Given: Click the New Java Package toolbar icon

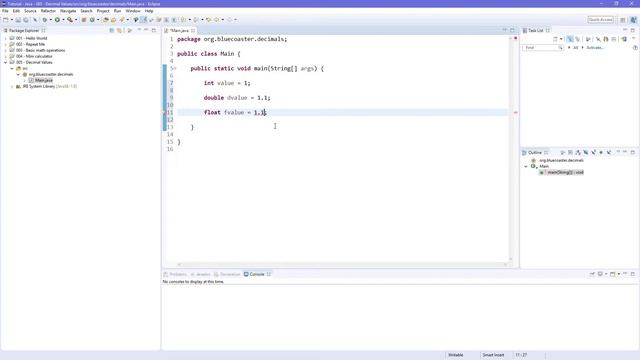Looking at the screenshot, I should coord(84,20).
